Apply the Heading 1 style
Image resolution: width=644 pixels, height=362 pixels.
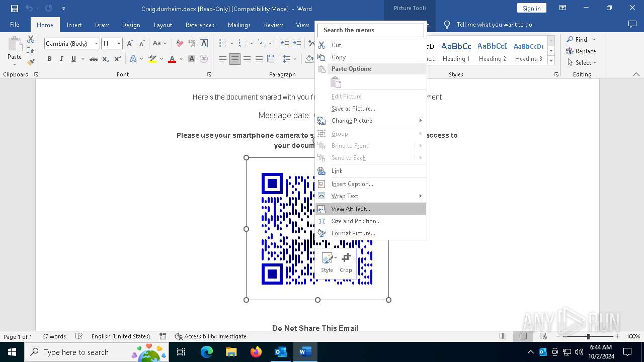456,52
